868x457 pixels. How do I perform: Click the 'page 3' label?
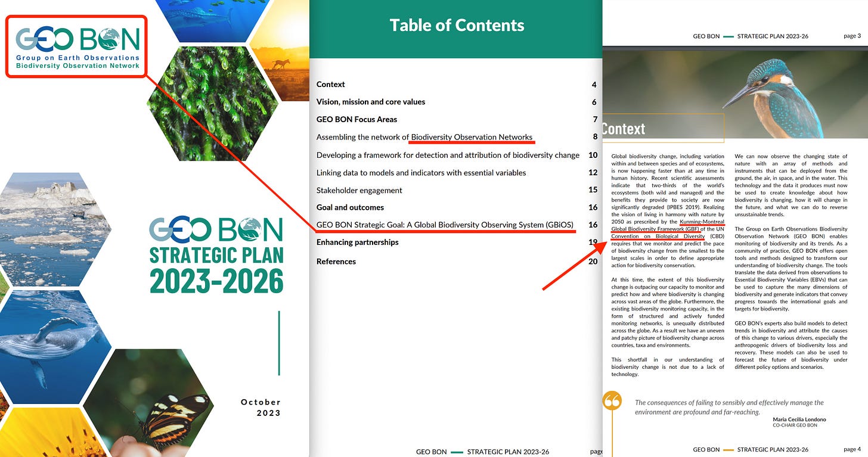click(x=852, y=36)
